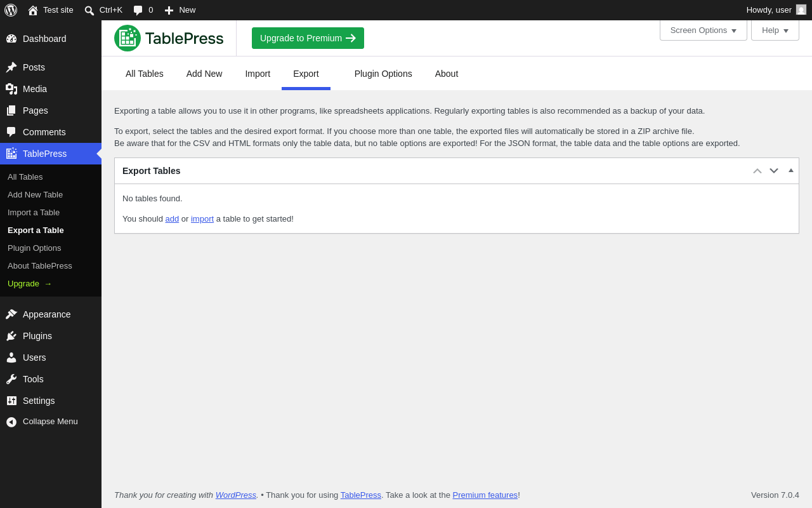Image resolution: width=812 pixels, height=508 pixels.
Task: Open the Premium features footer link
Action: (x=485, y=495)
